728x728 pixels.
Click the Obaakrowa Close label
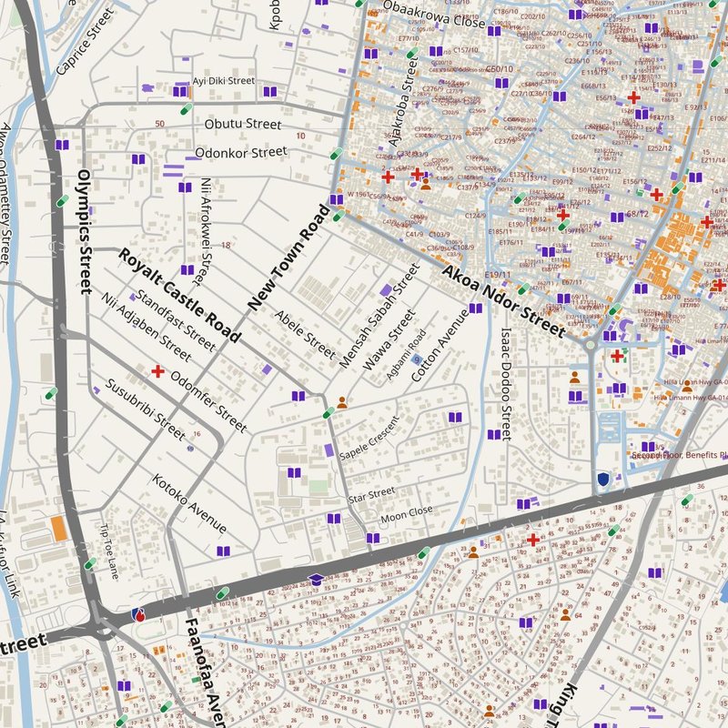(x=434, y=15)
